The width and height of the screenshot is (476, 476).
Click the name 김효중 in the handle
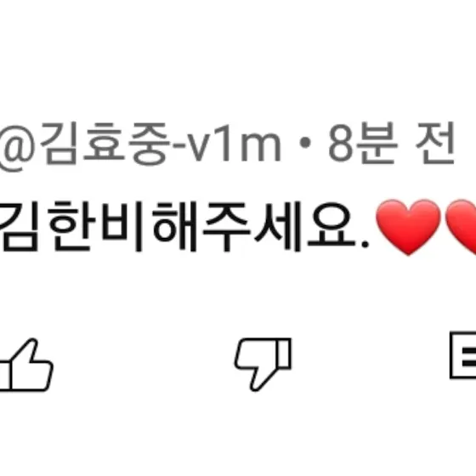pyautogui.click(x=105, y=144)
